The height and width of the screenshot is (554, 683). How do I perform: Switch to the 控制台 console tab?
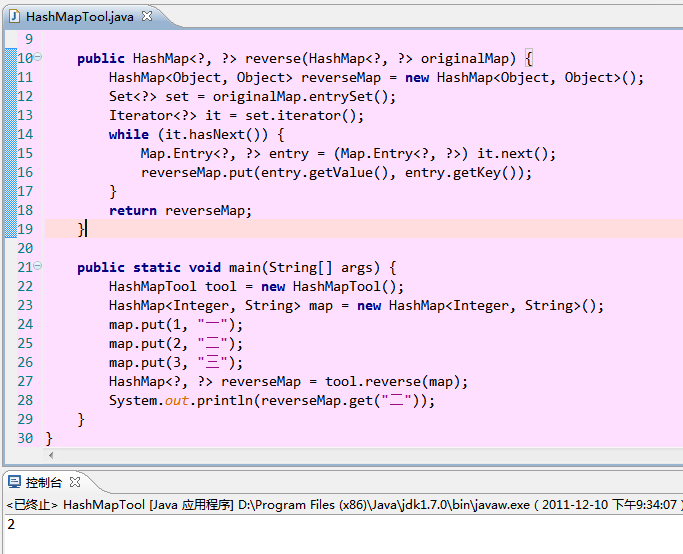[44, 482]
